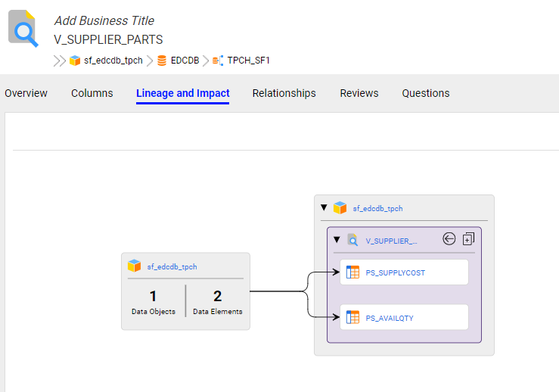The width and height of the screenshot is (559, 392).
Task: Click the PS_AVAILQTY column table icon
Action: (353, 317)
